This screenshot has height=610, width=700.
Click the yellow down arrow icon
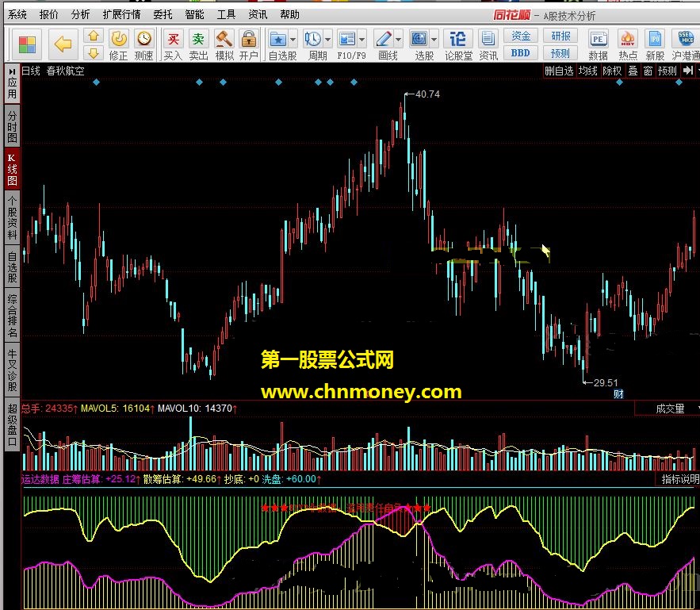point(94,53)
